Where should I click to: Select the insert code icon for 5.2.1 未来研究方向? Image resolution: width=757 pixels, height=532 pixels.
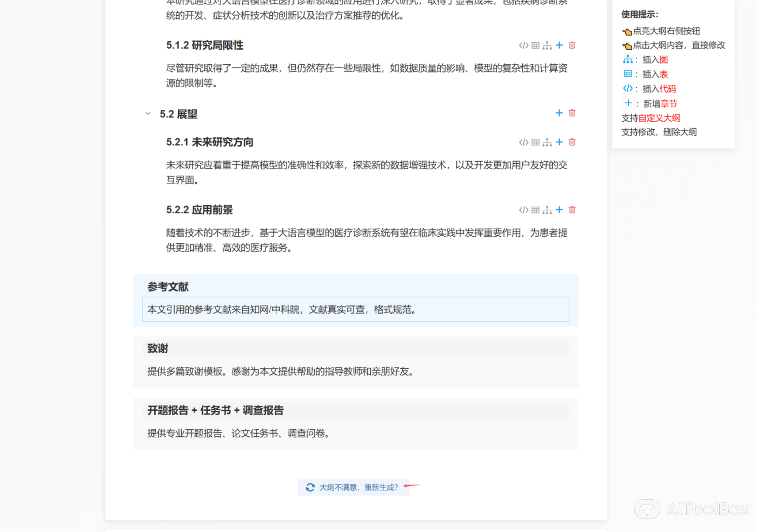point(522,142)
